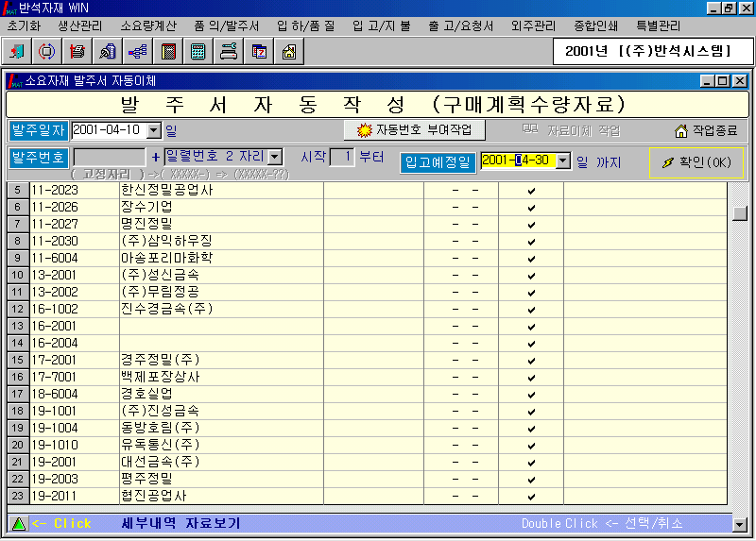Open the calendar toolbar icon
Screen dimensions: 756x541
(258, 52)
